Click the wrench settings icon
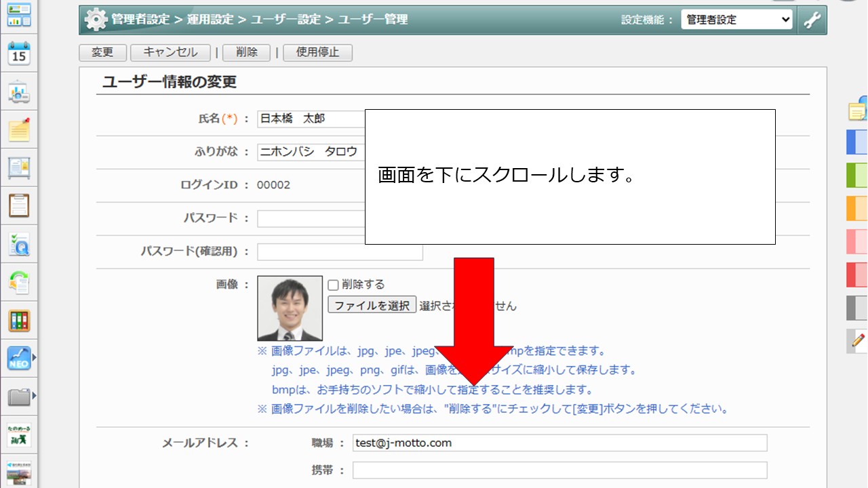Viewport: 868px width, 488px height. 812,20
